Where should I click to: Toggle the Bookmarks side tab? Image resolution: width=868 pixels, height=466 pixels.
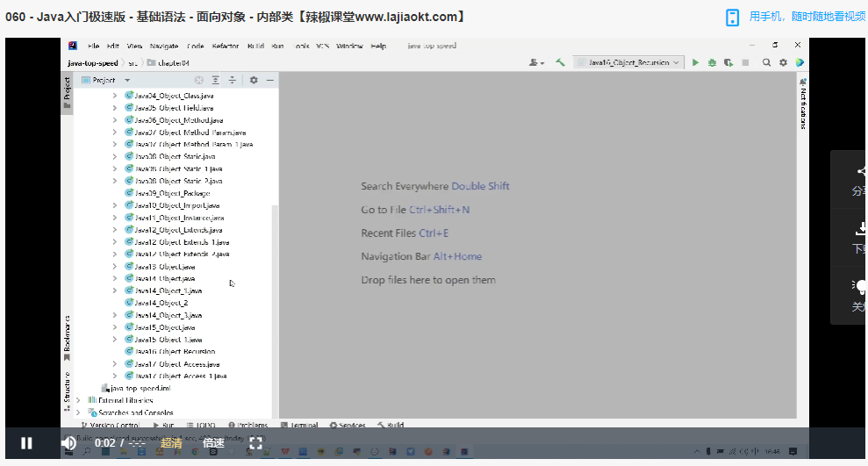67,338
